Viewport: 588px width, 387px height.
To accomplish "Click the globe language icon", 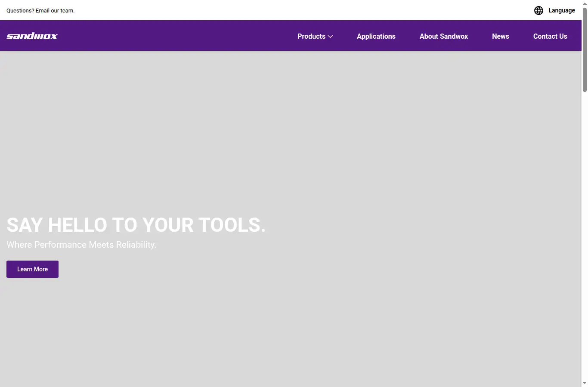I will point(538,10).
